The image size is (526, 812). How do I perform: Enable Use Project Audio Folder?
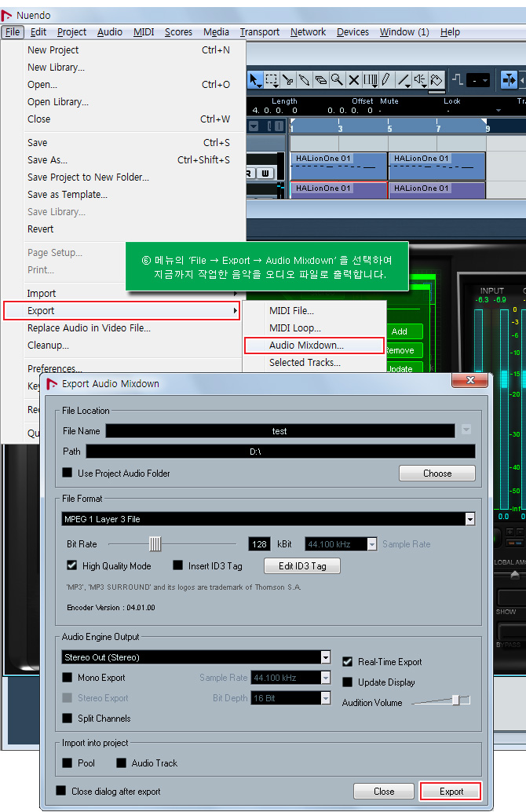pos(68,472)
